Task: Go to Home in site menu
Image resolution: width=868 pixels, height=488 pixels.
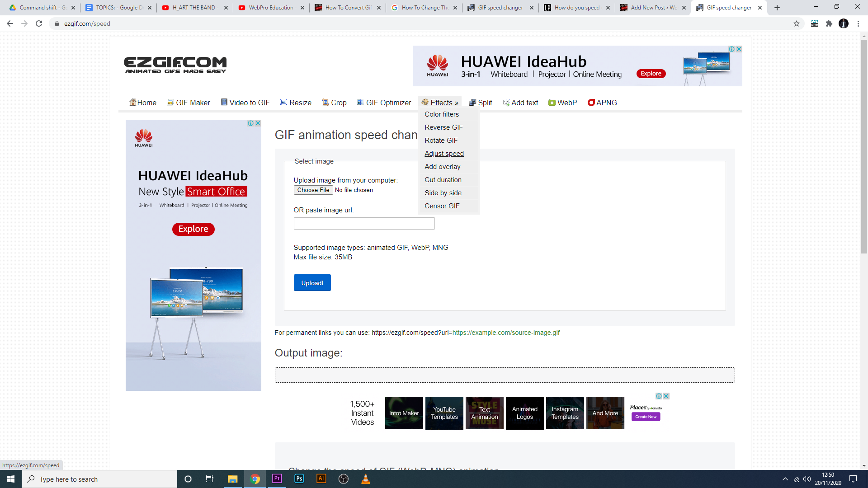Action: pyautogui.click(x=143, y=103)
